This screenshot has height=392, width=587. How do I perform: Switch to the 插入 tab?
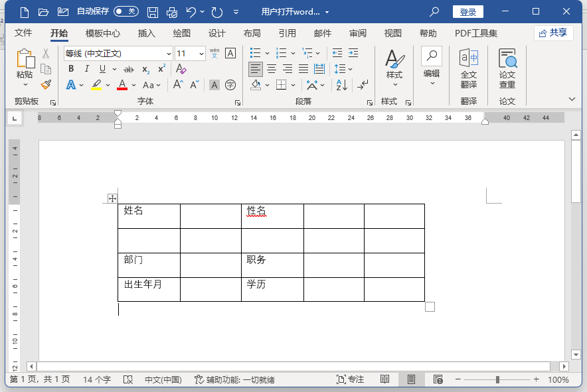click(146, 33)
